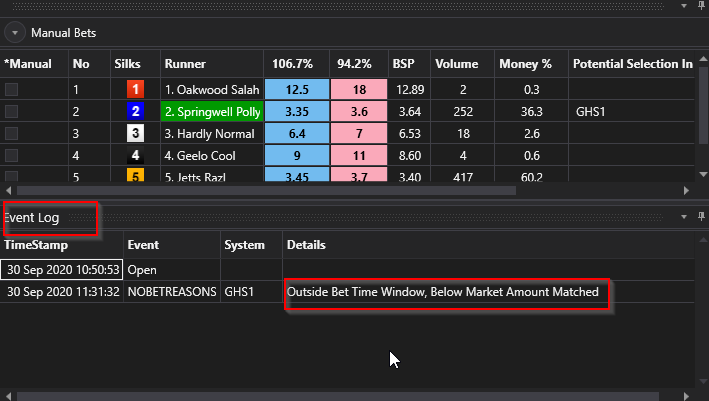
Task: Click Potential Selection In column header
Action: [632, 64]
